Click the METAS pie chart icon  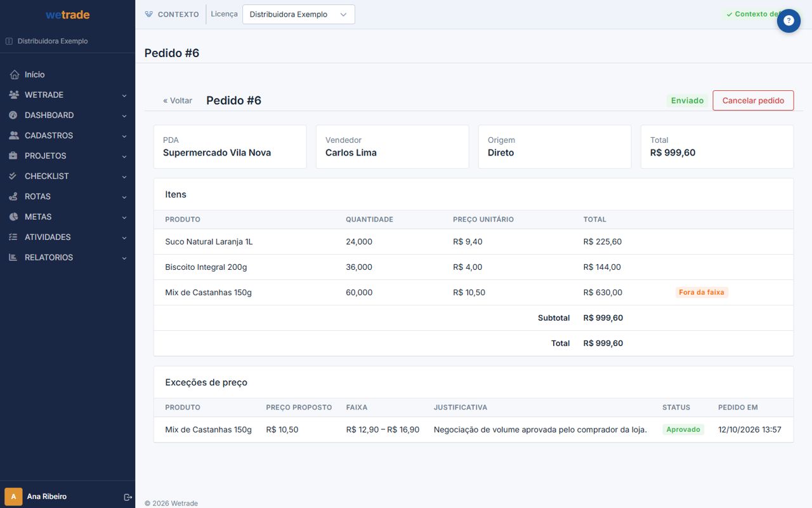(14, 217)
